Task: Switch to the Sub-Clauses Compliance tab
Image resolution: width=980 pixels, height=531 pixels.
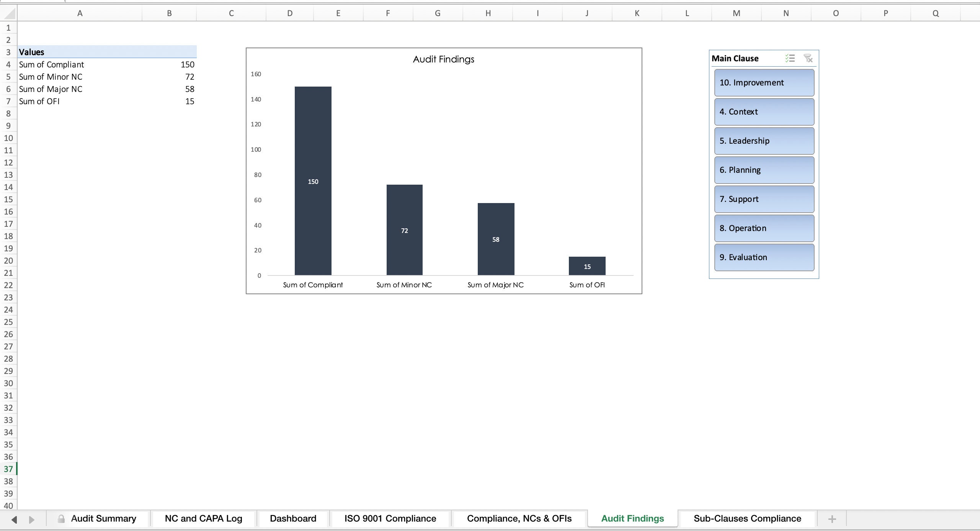Action: pyautogui.click(x=747, y=518)
